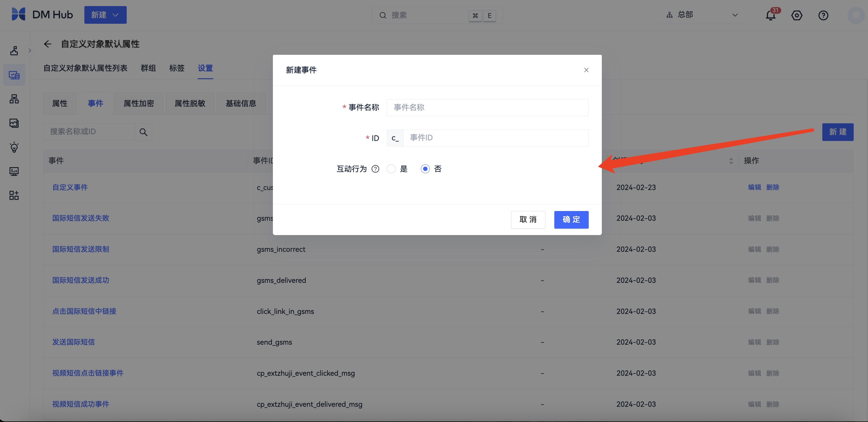Open the highlighted data screen sidebar icon
The width and height of the screenshot is (868, 422).
click(14, 75)
